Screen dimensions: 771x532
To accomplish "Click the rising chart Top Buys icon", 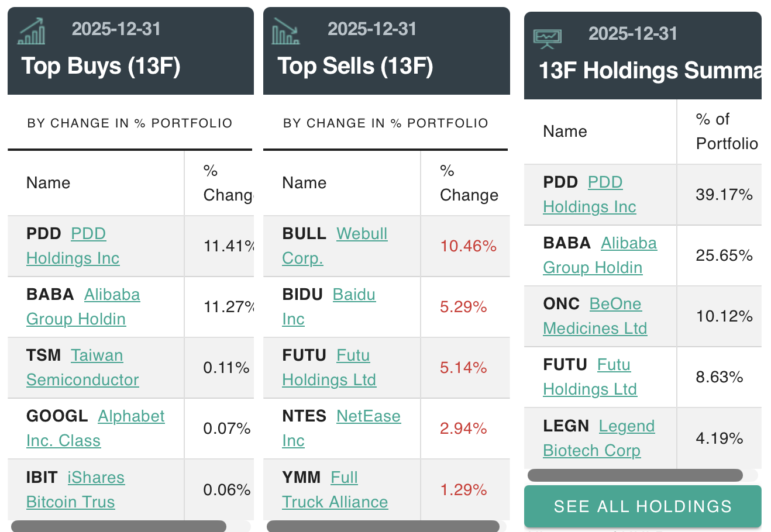I will pyautogui.click(x=32, y=31).
